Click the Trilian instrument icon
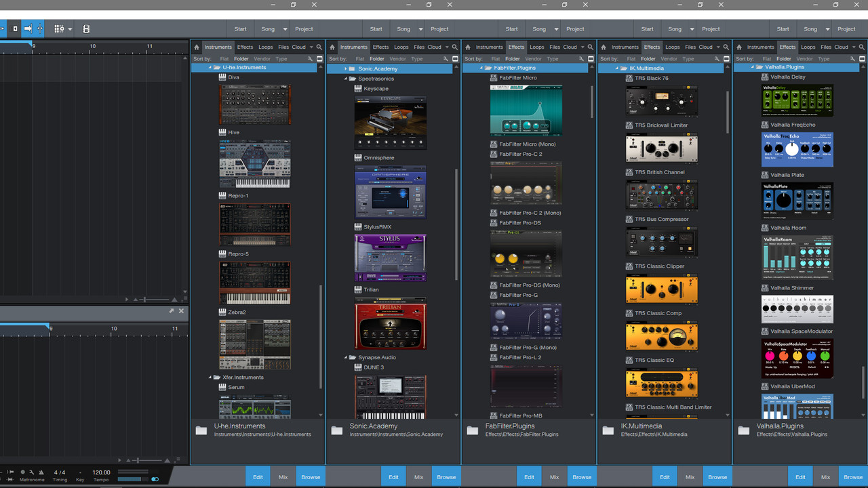 [x=358, y=289]
